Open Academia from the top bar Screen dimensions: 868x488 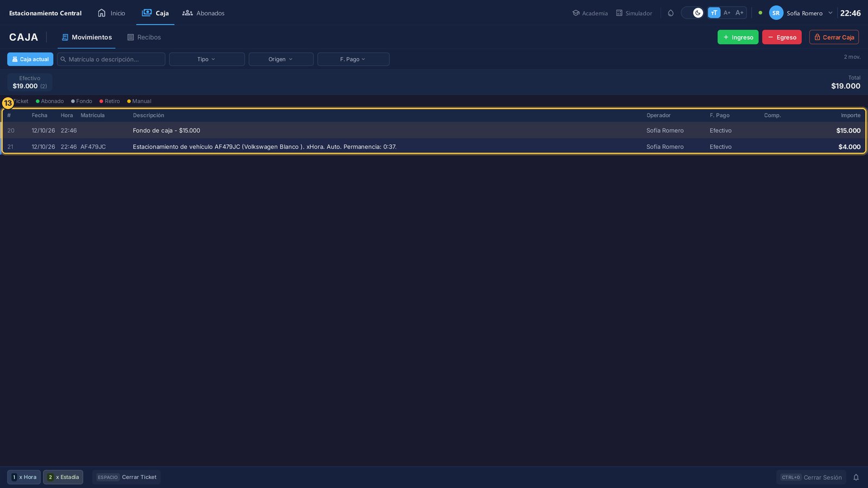pos(590,13)
